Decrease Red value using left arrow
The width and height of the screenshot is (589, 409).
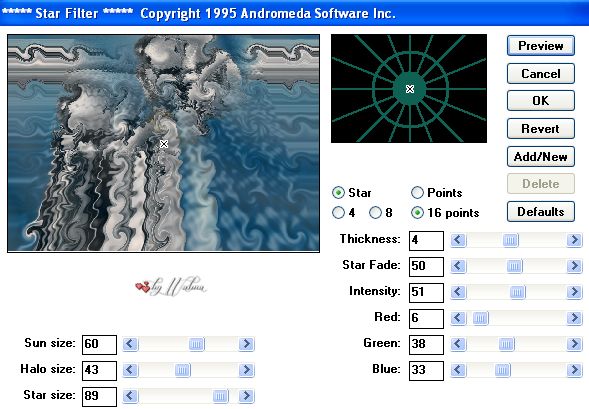coord(458,318)
